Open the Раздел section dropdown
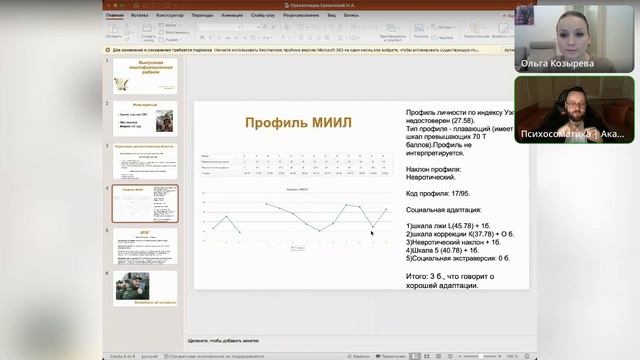This screenshot has height=360, width=640. (x=170, y=40)
